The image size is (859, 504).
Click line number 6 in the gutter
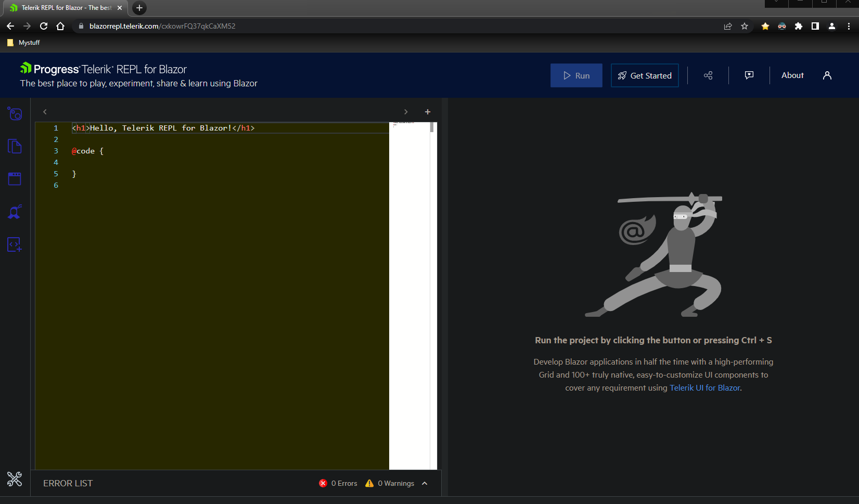pos(56,185)
